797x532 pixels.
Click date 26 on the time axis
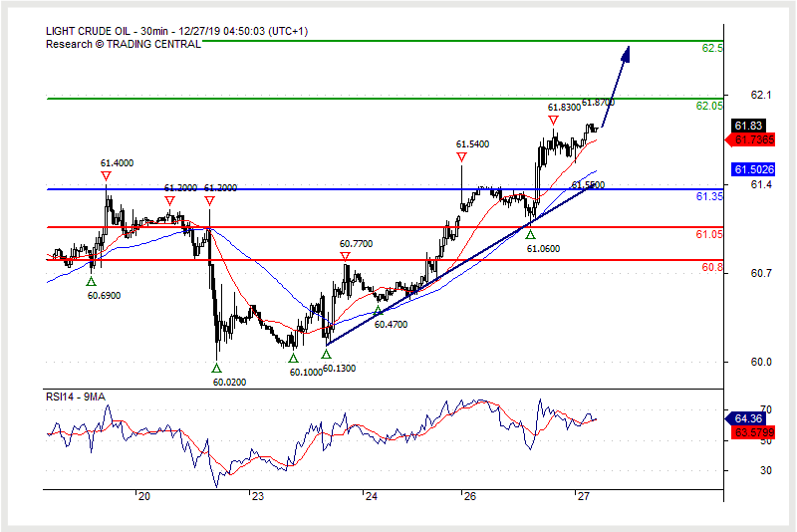tap(469, 496)
